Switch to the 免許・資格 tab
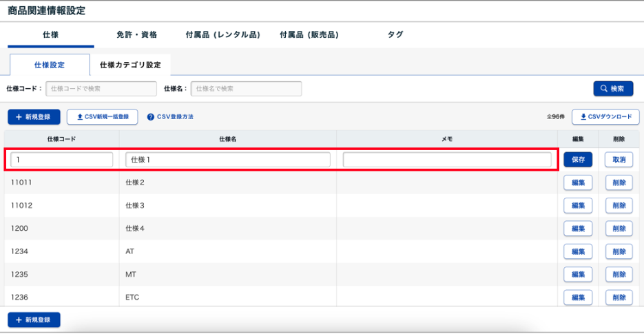The image size is (644, 334). [x=137, y=34]
